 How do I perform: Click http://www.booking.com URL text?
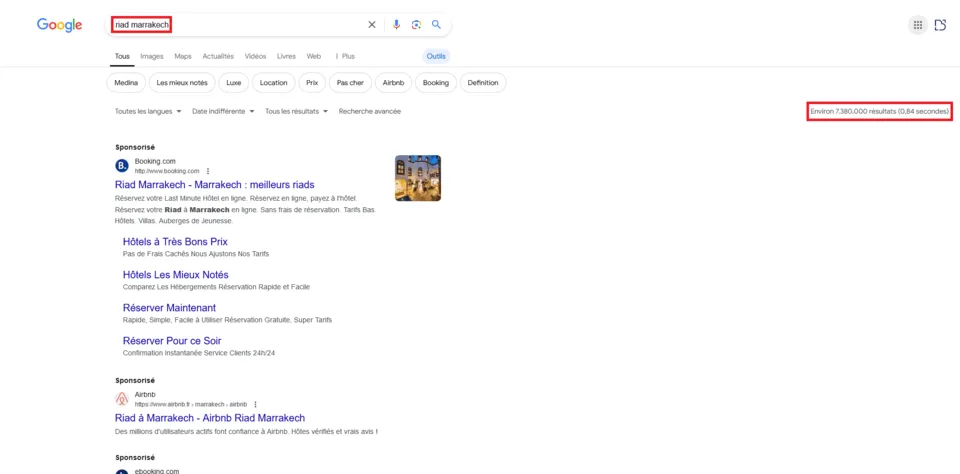tap(167, 171)
